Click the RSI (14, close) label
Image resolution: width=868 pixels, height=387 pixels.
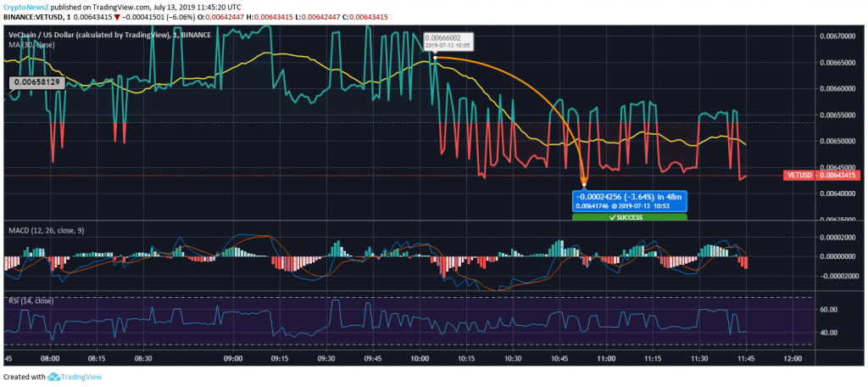click(x=31, y=300)
